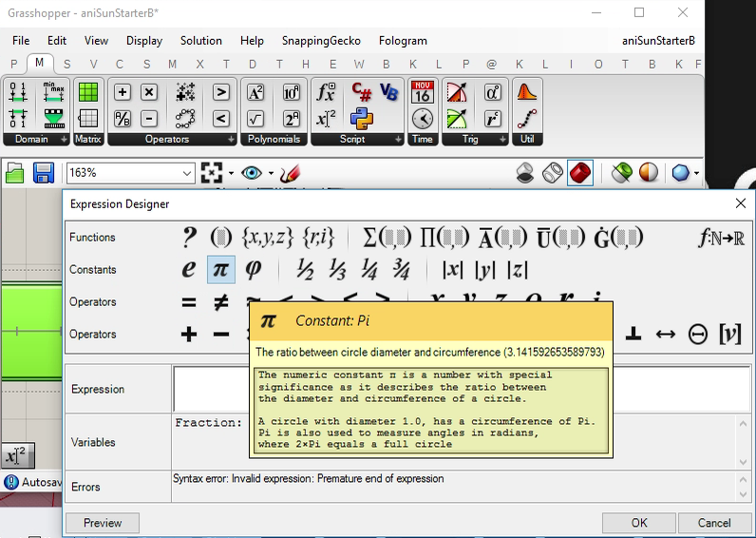756x538 pixels.
Task: Click the Variables panel scroll down arrow
Action: point(743,462)
